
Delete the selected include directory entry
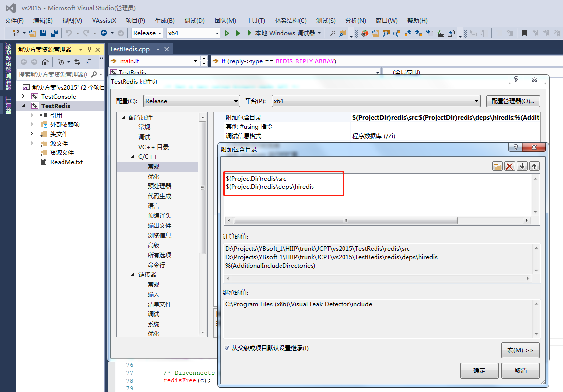[511, 166]
